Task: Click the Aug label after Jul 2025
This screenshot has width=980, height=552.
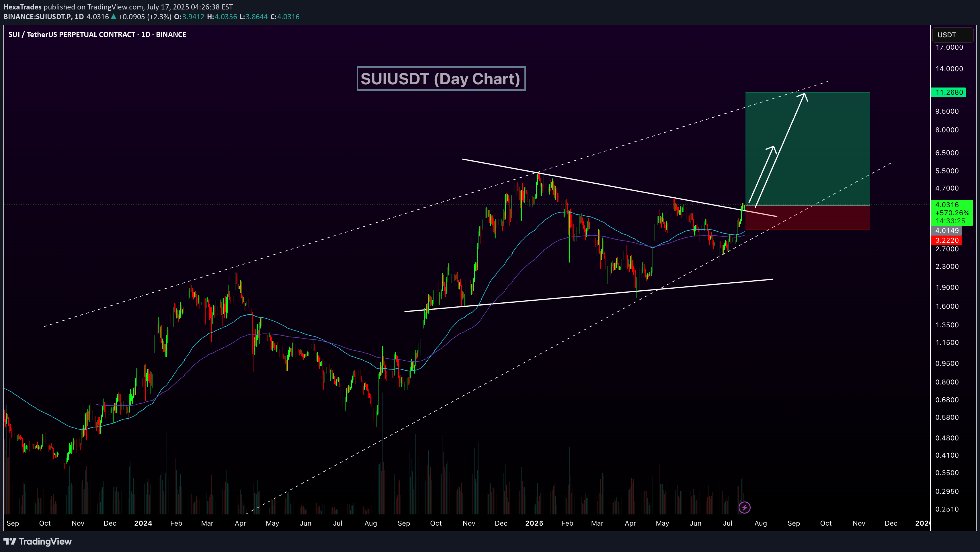Action: point(760,523)
